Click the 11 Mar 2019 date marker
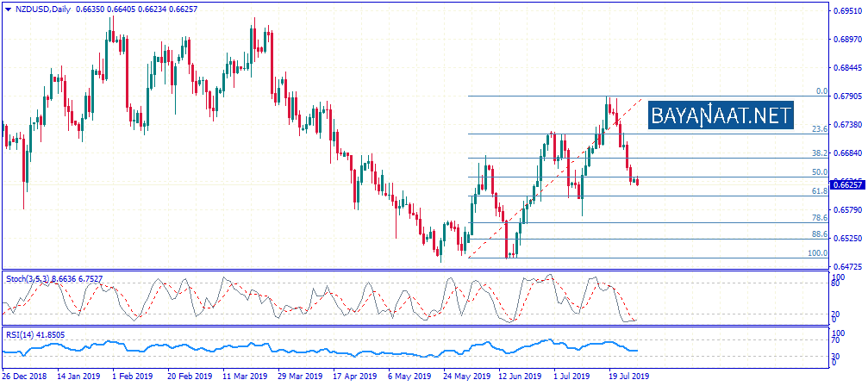The image size is (868, 386). (244, 377)
